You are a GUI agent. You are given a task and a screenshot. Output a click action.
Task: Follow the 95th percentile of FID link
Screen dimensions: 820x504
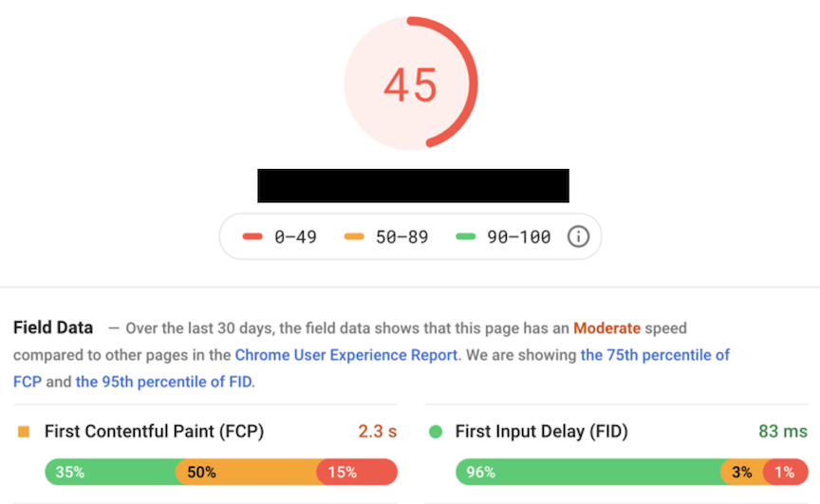pos(163,382)
